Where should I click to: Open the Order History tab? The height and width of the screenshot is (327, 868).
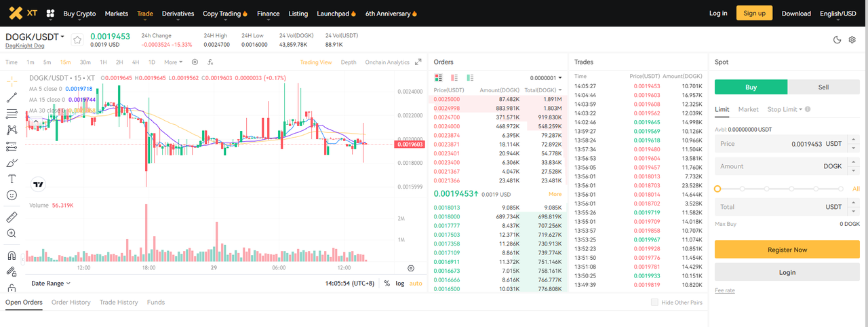(x=71, y=302)
